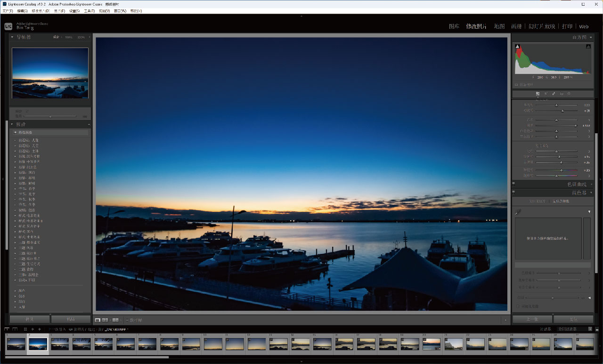Collapse the 直方图 histogram panel
The height and width of the screenshot is (364, 603).
[x=591, y=37]
